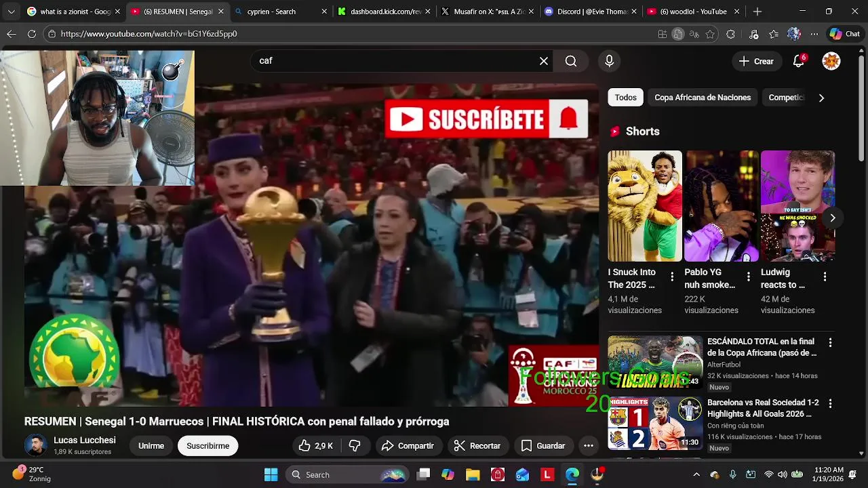Screen dimensions: 868x488
Task: Open the lion mascot Short thumbnail
Action: 644,206
